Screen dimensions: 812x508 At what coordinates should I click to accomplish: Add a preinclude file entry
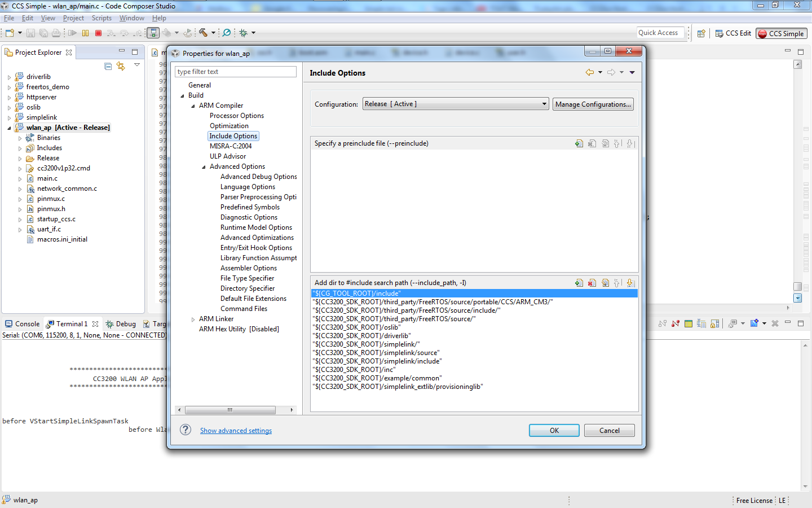point(579,143)
